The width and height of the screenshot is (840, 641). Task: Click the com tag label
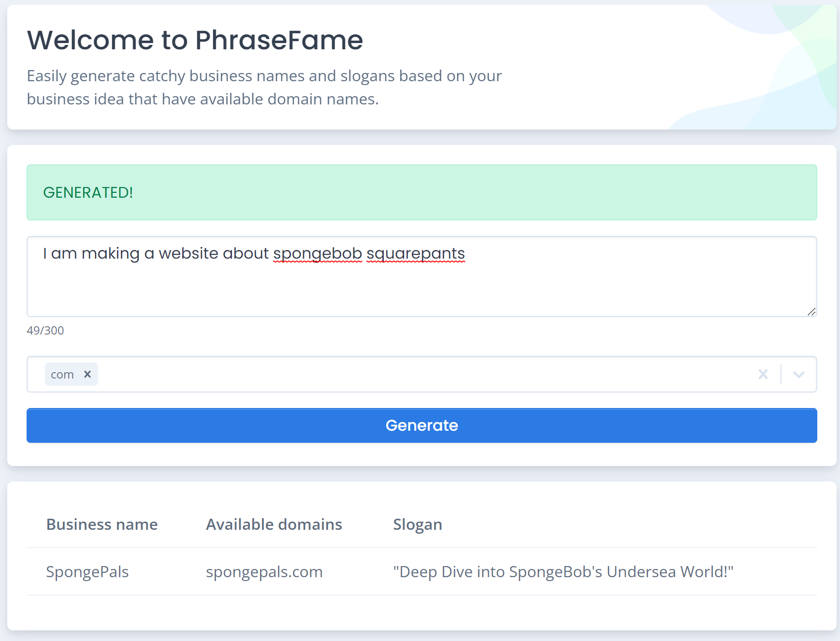(x=62, y=375)
